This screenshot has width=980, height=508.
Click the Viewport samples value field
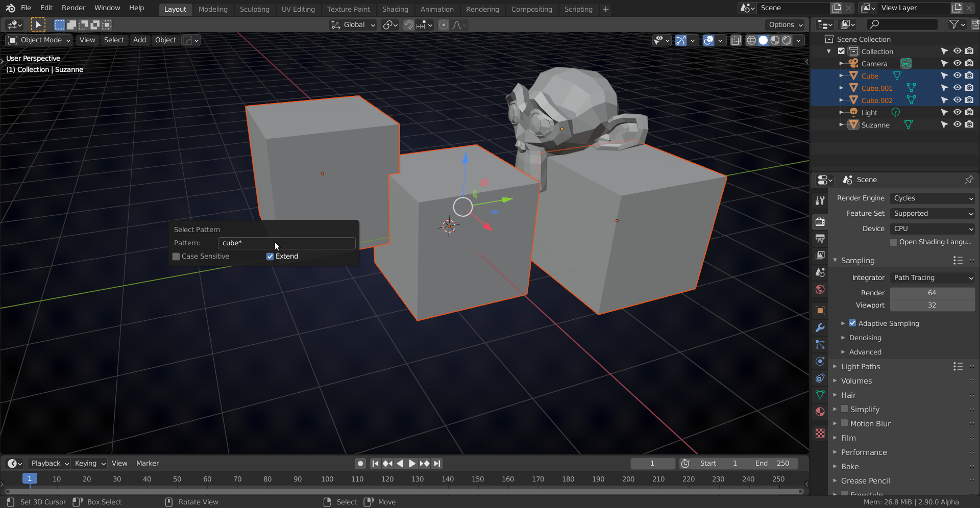pos(932,304)
